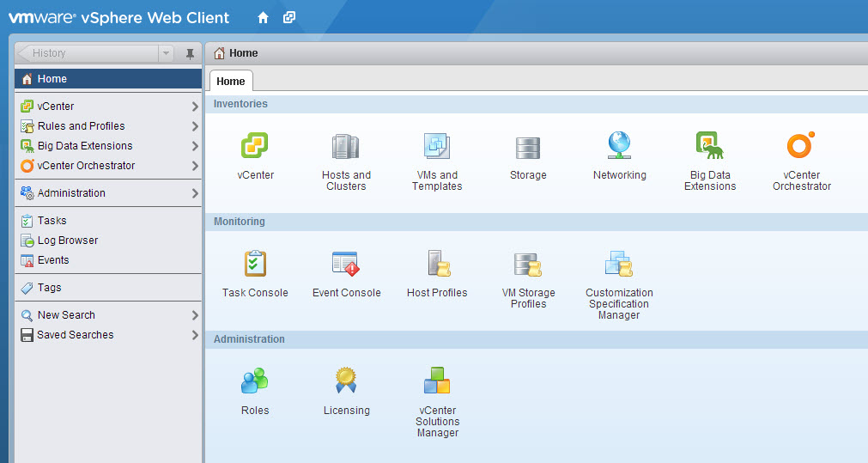Screen dimensions: 868x463
Task: Open Customization Specification Manager
Action: coord(618,265)
